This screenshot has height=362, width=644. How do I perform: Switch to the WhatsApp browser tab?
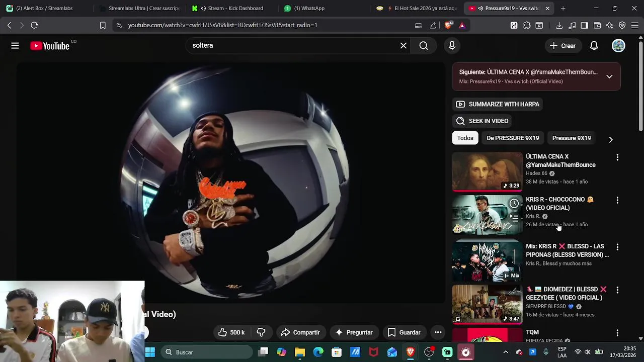(x=324, y=8)
